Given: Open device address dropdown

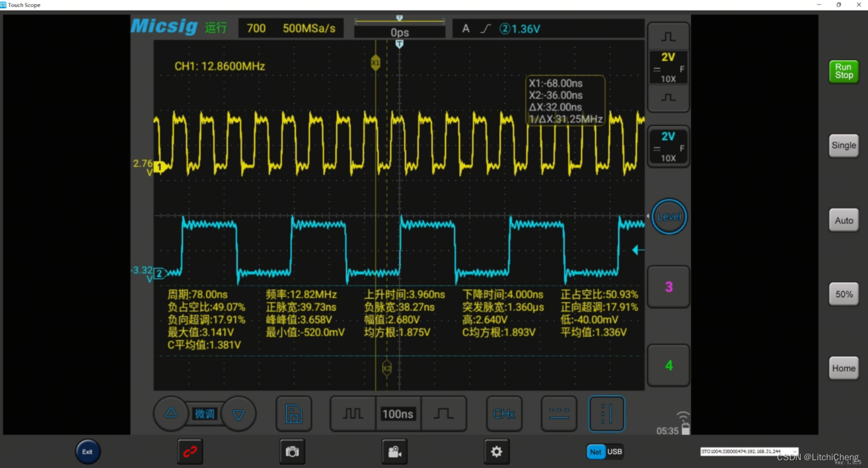Looking at the screenshot, I should pos(749,451).
